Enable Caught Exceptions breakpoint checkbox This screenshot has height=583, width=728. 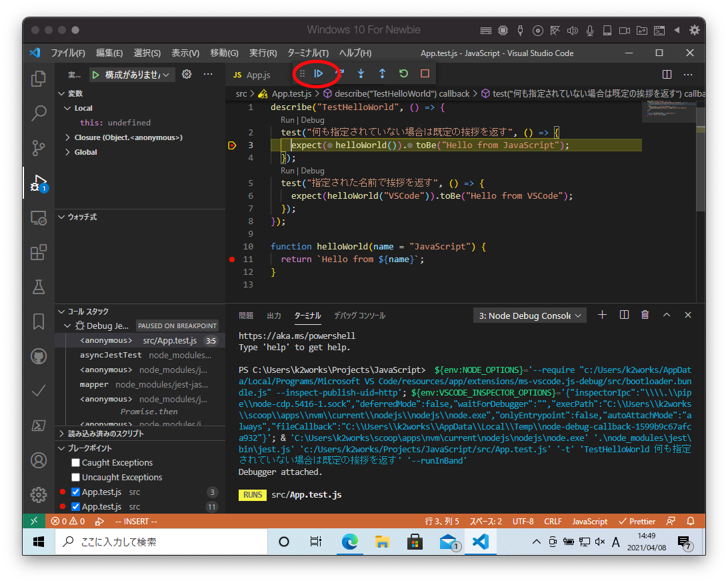(x=76, y=463)
